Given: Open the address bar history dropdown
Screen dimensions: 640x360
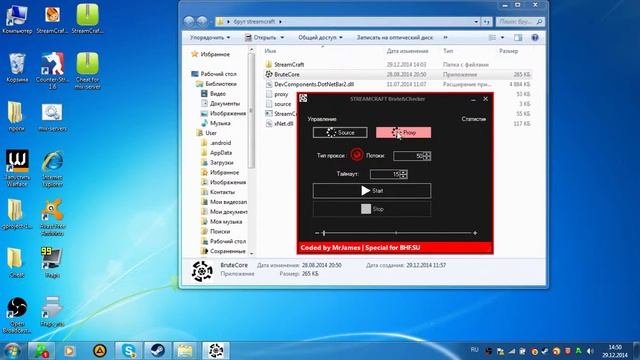Looking at the screenshot, I should click(x=476, y=22).
